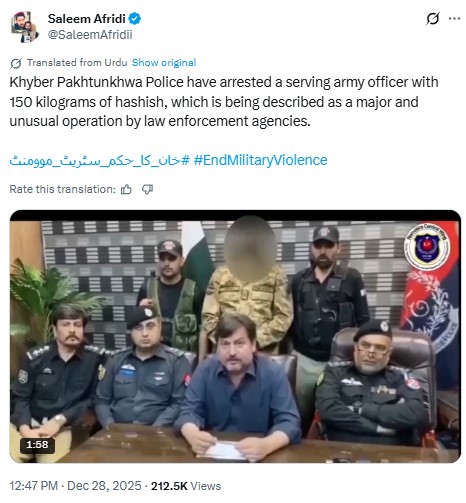Click the 'Translated from Urdu' label
Screen dimensions: 466x503
77,63
